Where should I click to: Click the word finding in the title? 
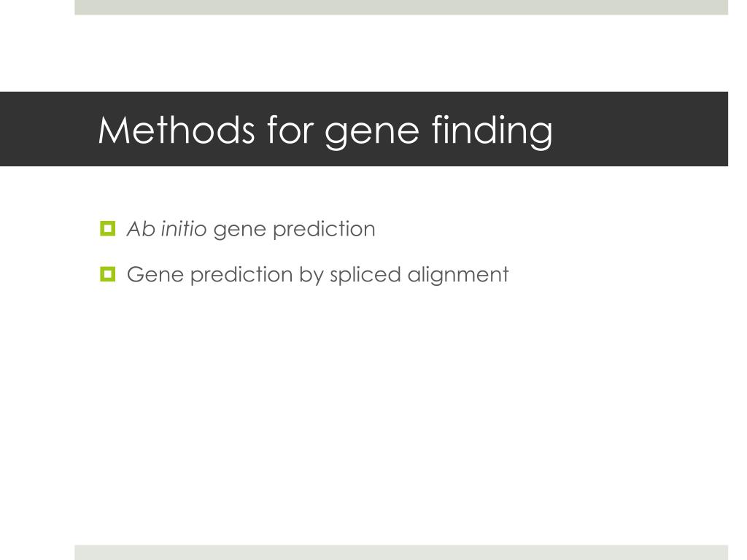tap(492, 131)
